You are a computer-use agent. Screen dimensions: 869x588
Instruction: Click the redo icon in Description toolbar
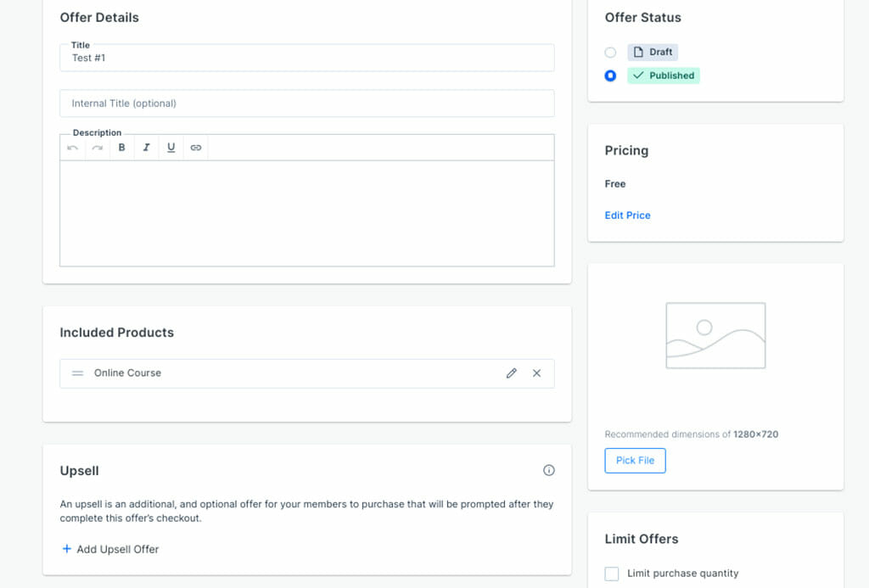click(x=98, y=148)
